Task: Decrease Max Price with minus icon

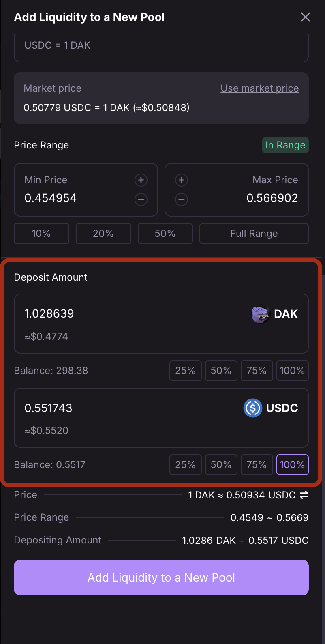Action: pos(182,200)
